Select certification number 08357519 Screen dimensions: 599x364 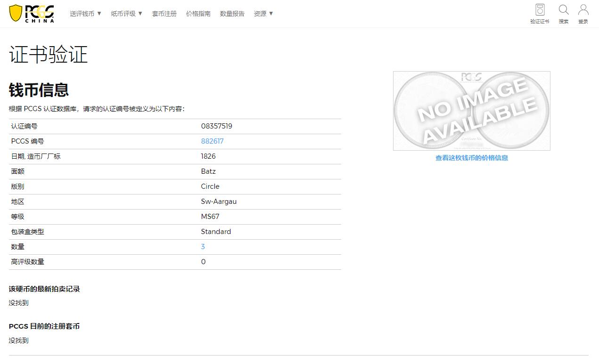pos(216,126)
